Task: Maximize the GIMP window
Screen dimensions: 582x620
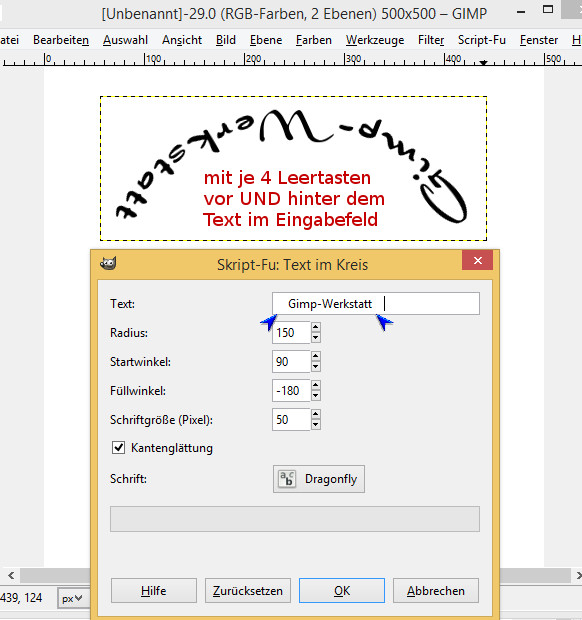Action: 548,10
